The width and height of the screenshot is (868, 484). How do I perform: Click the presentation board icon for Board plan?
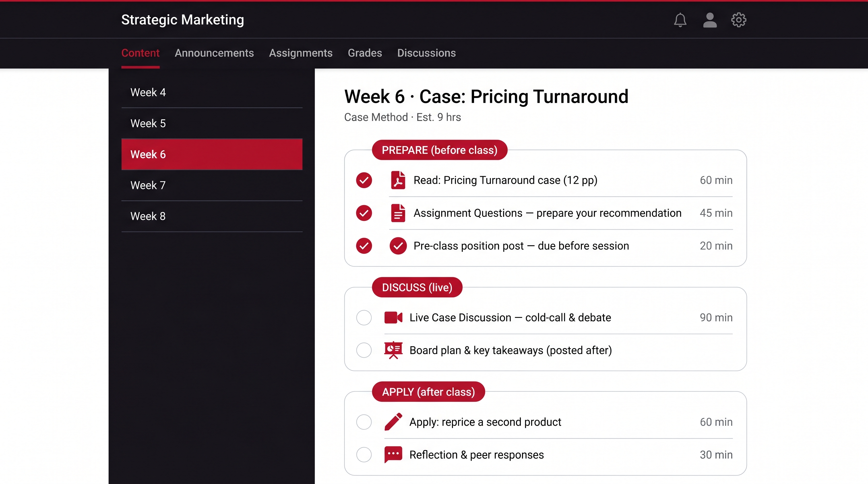[393, 350]
